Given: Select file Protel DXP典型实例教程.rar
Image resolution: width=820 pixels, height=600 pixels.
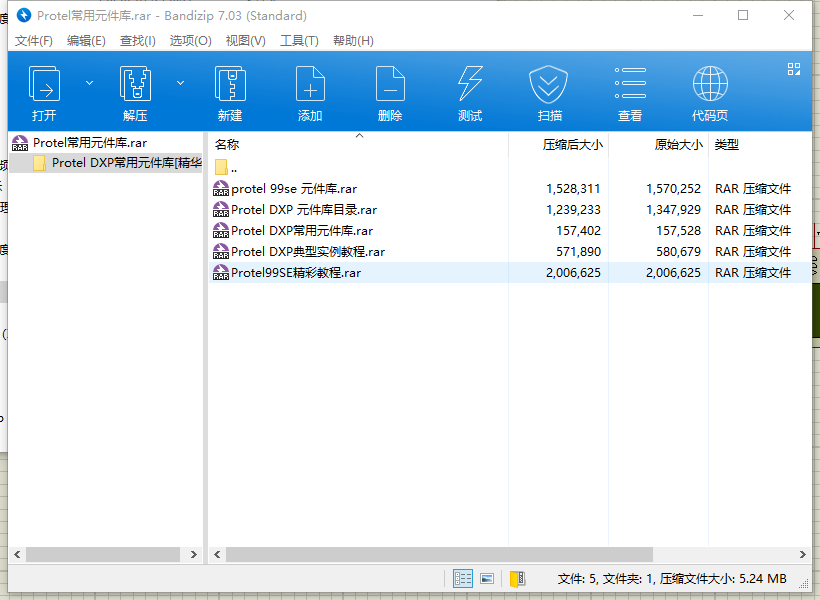Looking at the screenshot, I should 308,252.
